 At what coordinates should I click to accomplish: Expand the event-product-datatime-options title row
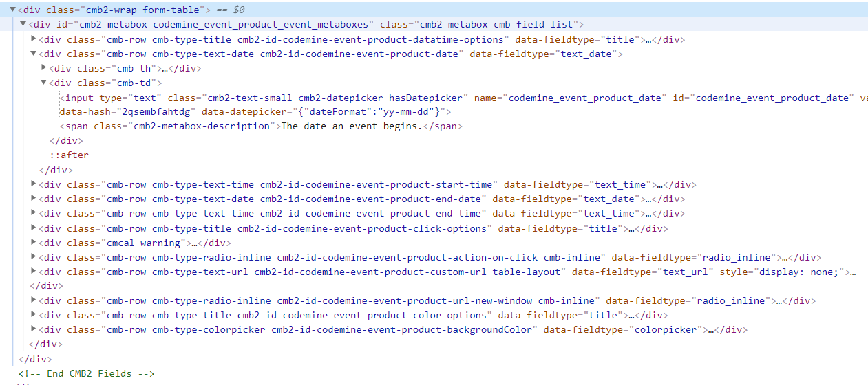click(x=34, y=39)
